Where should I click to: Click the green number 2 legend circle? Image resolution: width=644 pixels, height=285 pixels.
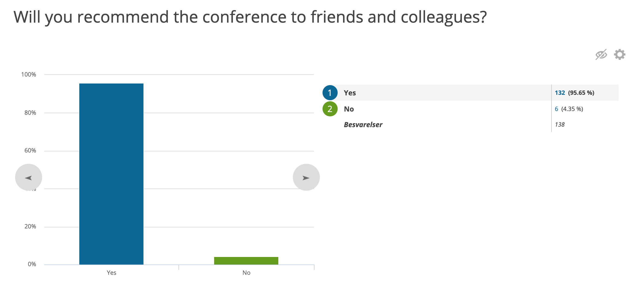(x=330, y=109)
